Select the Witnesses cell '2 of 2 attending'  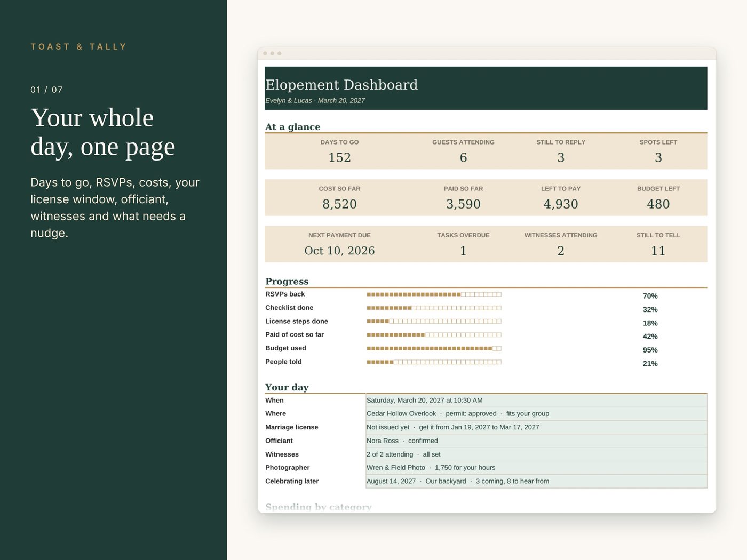536,454
